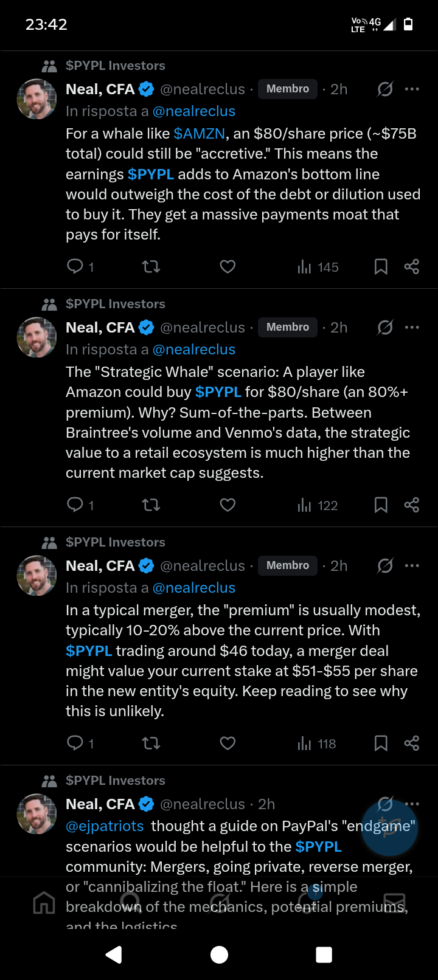Open the @ejpatriots mention link
Image resolution: width=438 pixels, height=980 pixels.
[x=105, y=827]
